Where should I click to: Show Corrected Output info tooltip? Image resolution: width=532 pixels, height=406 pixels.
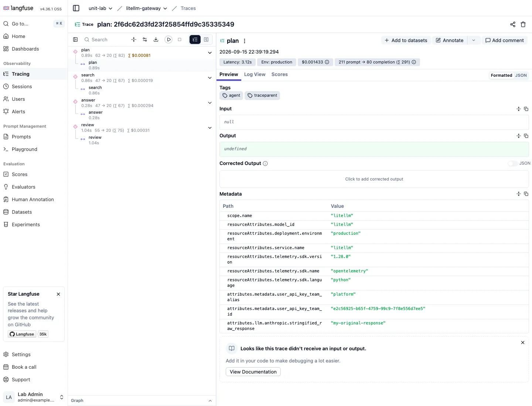(x=265, y=164)
